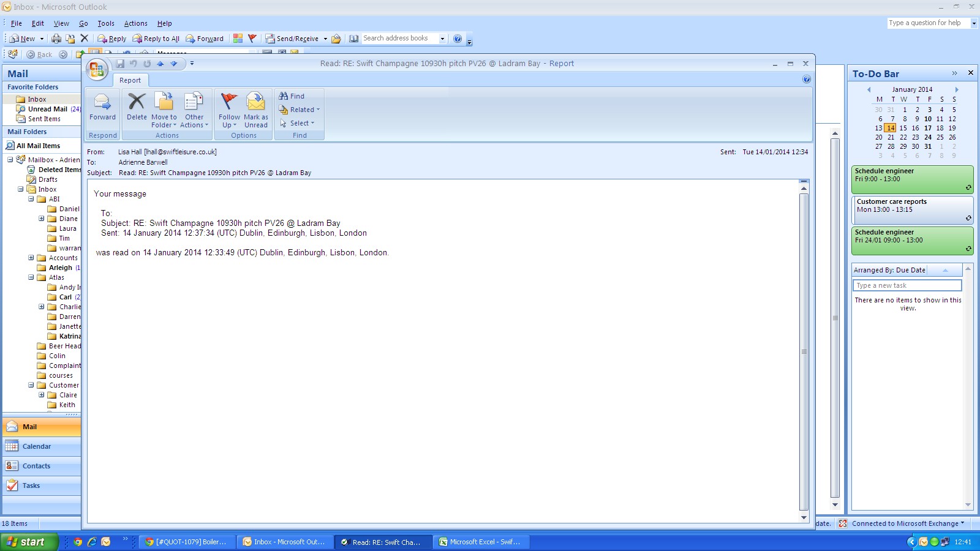This screenshot has width=980, height=551.
Task: Open the Edit menu
Action: coord(38,23)
